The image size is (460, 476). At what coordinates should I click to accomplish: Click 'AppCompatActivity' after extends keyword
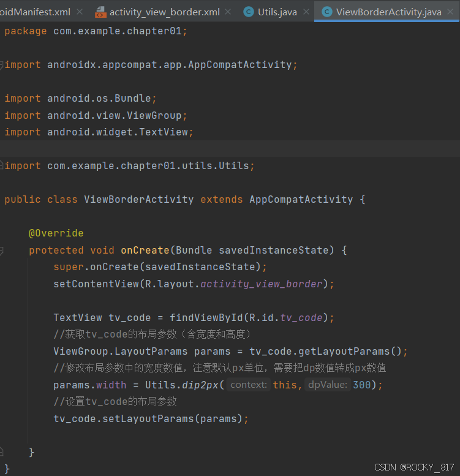(x=301, y=200)
